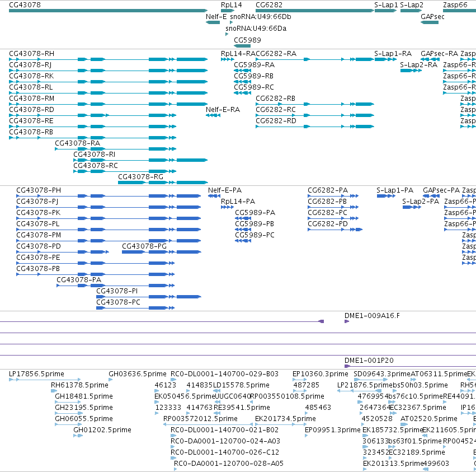Select the S-Lap1 gene label

[386, 5]
